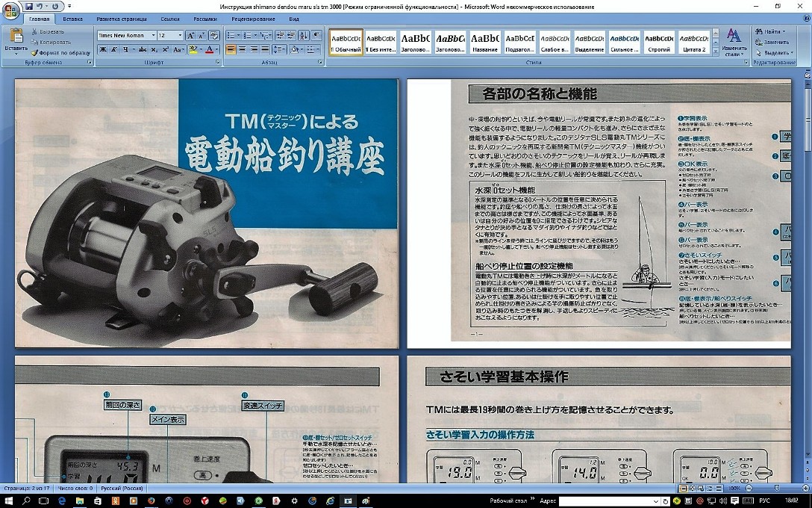Apply red font color
This screenshot has width=812, height=508.
209,50
